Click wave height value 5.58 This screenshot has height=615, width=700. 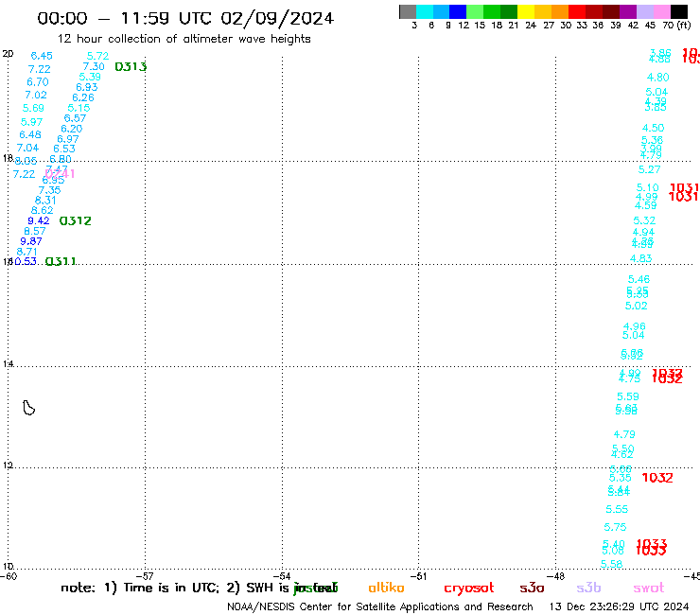pos(612,564)
